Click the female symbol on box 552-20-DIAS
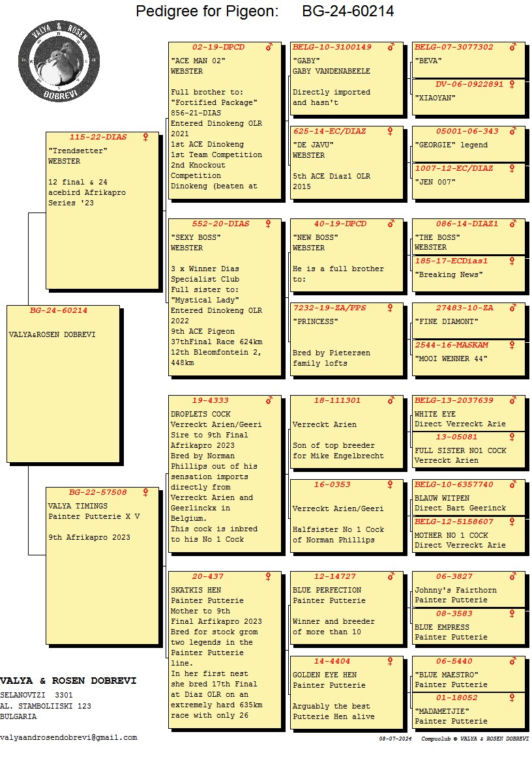 268,224
